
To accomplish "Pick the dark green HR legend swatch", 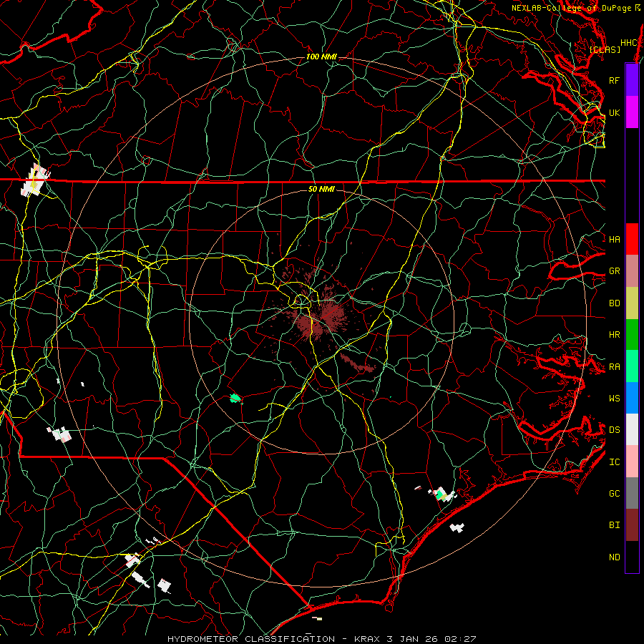I will [632, 335].
